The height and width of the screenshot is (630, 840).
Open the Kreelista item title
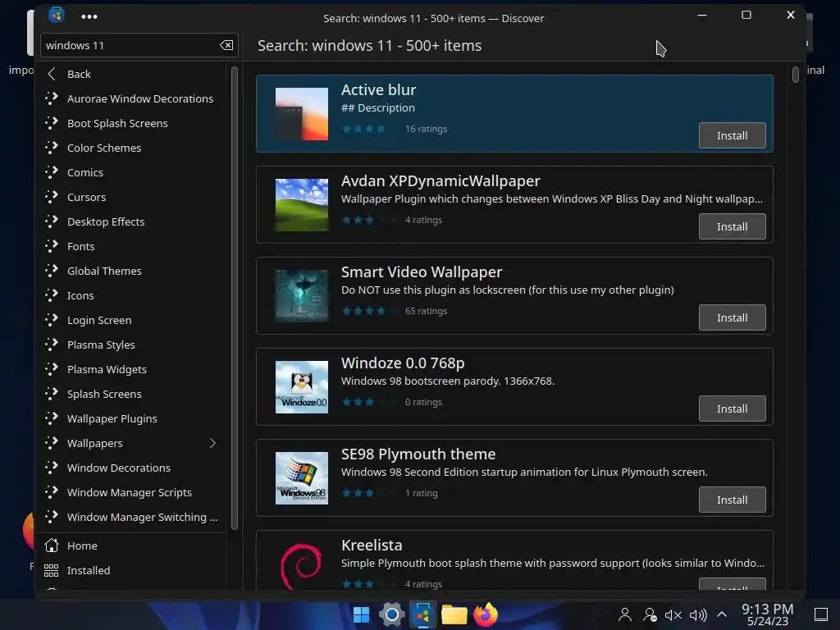pyautogui.click(x=372, y=546)
